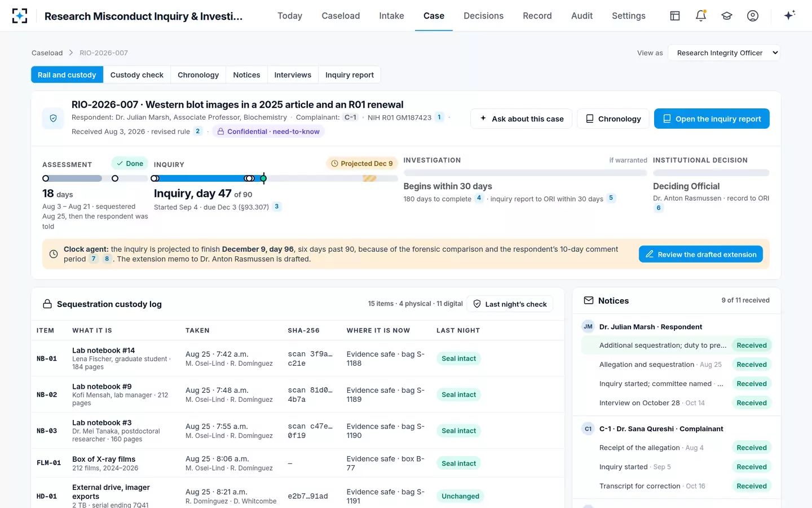
Task: Click Ask about this case button
Action: pyautogui.click(x=522, y=119)
